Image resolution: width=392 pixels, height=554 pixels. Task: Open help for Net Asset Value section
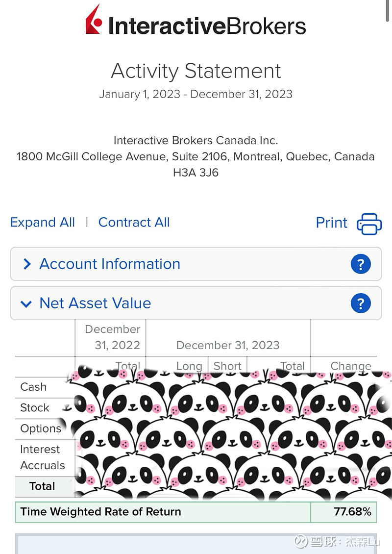pyautogui.click(x=361, y=303)
